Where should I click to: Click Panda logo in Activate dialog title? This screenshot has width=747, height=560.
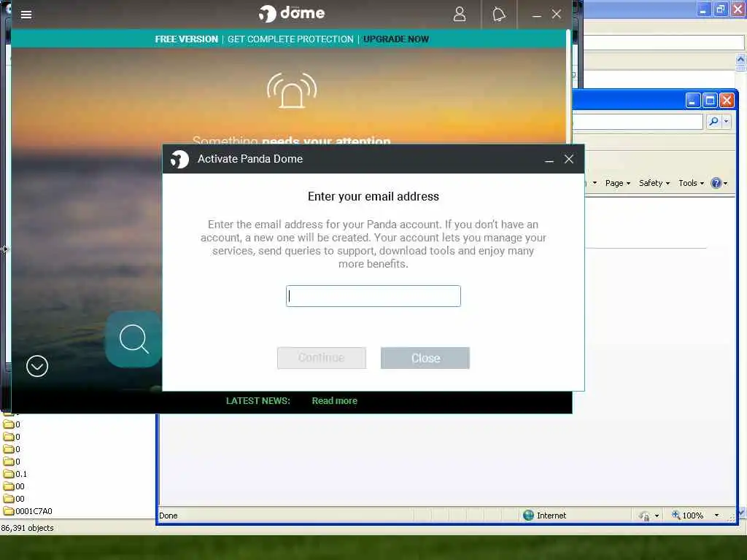click(x=180, y=159)
